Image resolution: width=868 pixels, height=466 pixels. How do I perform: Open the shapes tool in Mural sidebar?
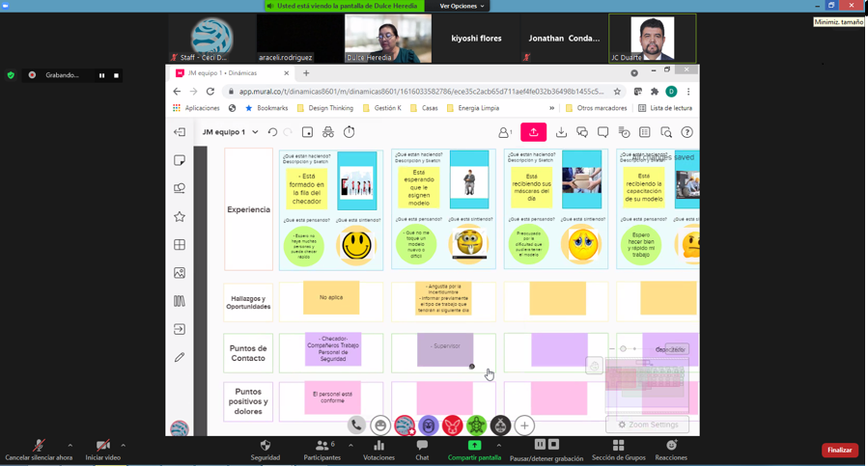[x=180, y=188]
